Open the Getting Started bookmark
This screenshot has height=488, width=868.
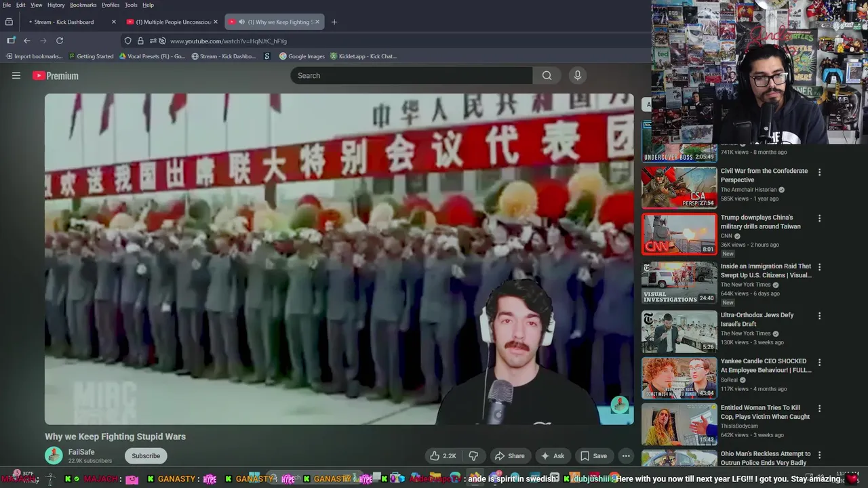point(90,56)
